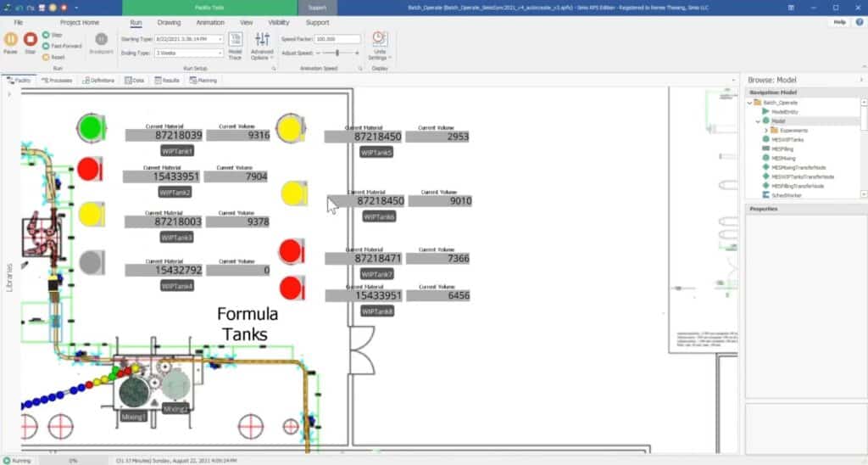Click the plus end of Adjust Speed
The image size is (868, 465).
(x=357, y=53)
